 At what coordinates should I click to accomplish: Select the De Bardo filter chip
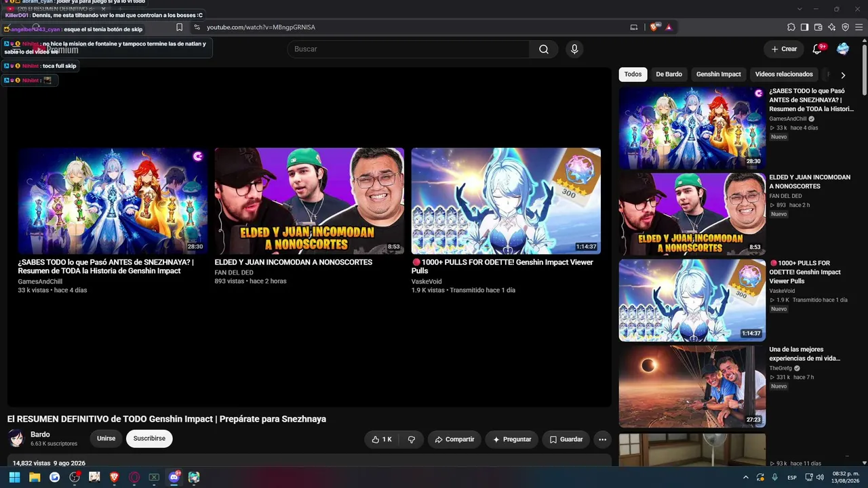[x=669, y=75]
